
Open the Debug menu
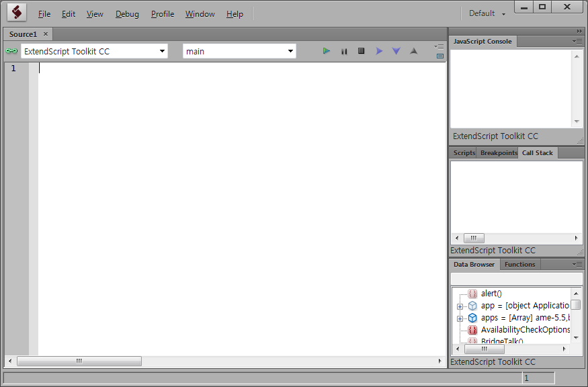[x=127, y=14]
